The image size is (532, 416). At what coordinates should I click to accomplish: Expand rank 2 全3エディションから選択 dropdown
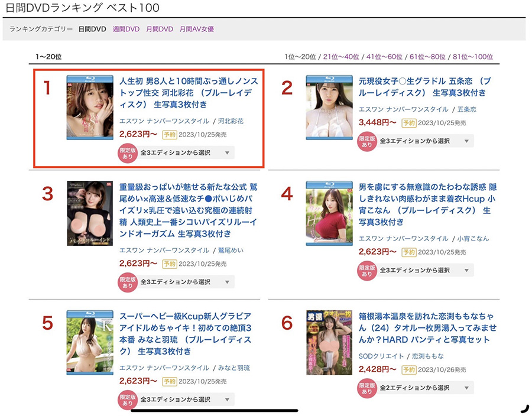(x=425, y=141)
